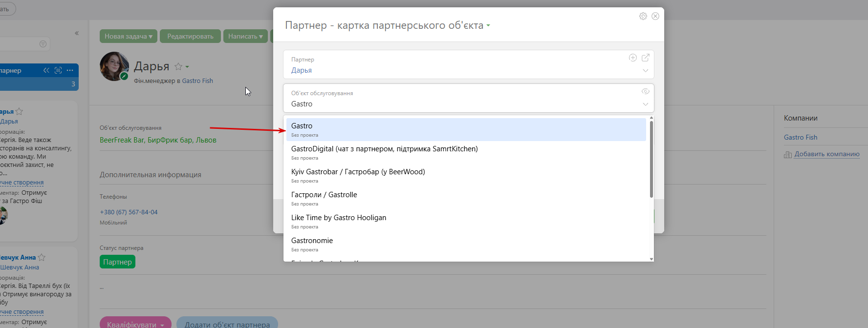The image size is (868, 328).
Task: Expand Об'єкт обслуговування dropdown chevron
Action: [x=646, y=104]
